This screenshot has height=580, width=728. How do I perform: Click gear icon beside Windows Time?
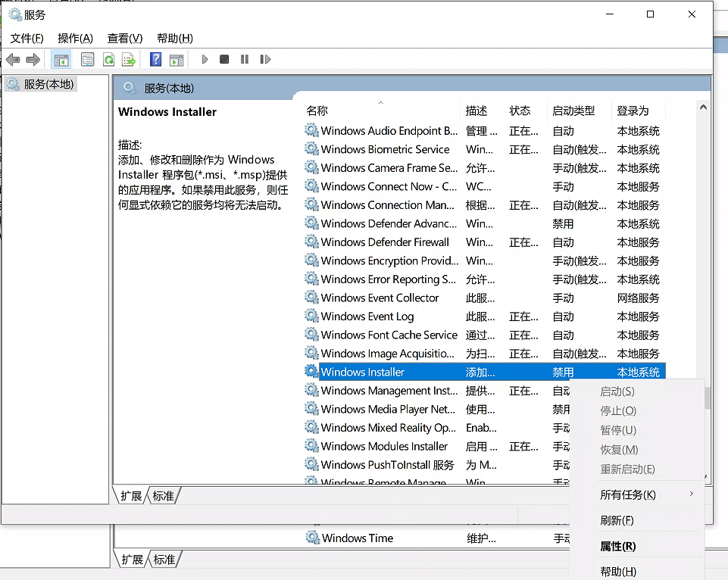point(312,538)
